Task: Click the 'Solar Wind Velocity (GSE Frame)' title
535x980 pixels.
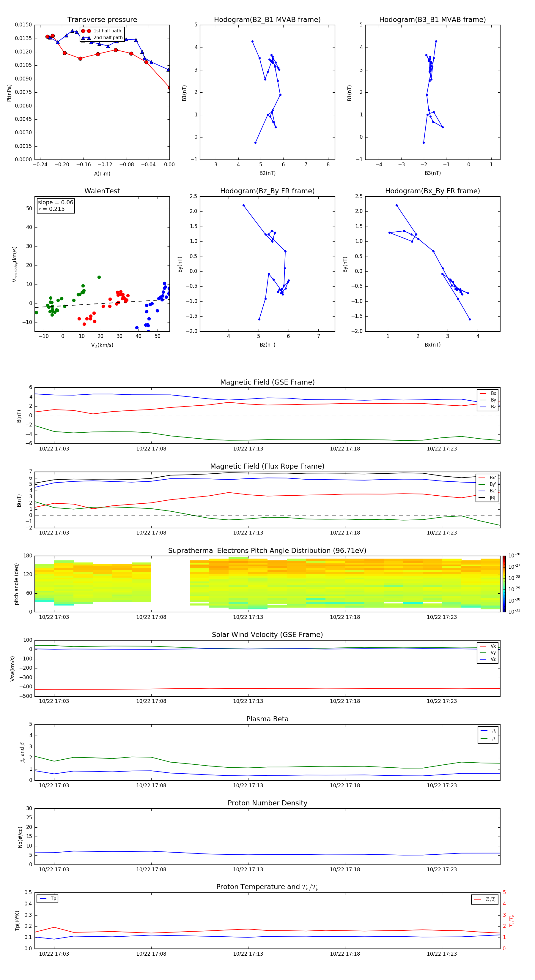Action: coord(267,635)
